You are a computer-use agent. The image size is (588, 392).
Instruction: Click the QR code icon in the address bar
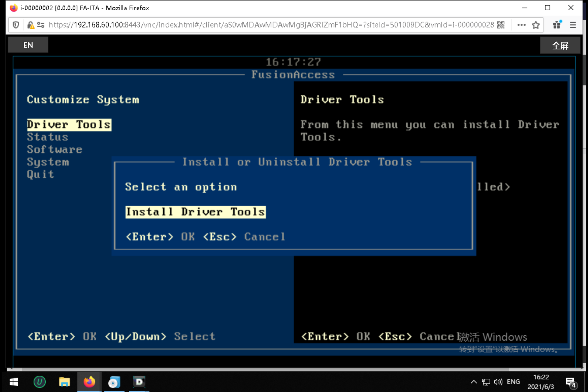click(501, 25)
